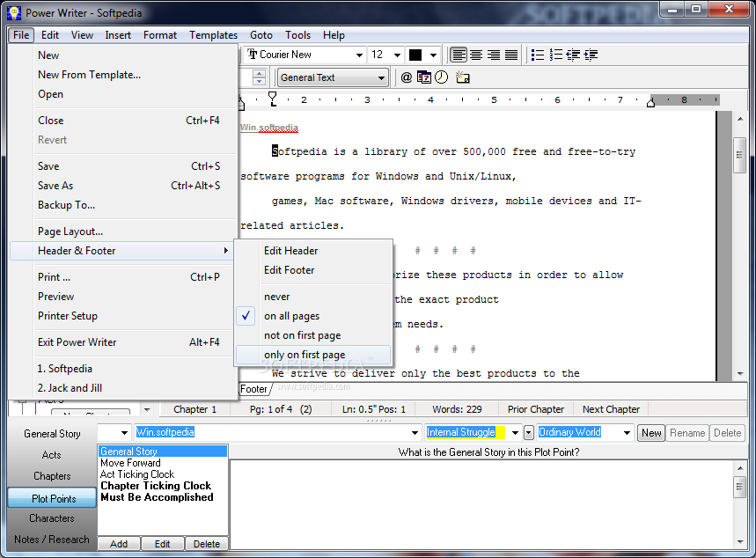
Task: Select Preview in File menu
Action: point(56,297)
